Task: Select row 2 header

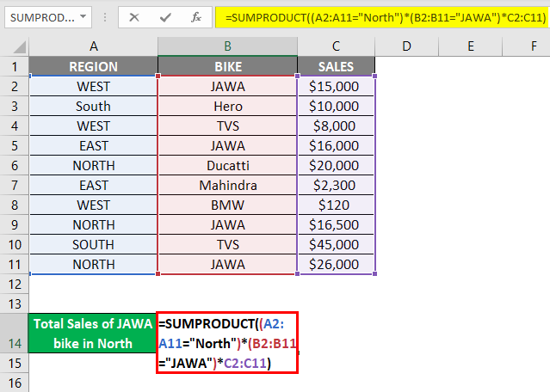Action: pyautogui.click(x=15, y=86)
